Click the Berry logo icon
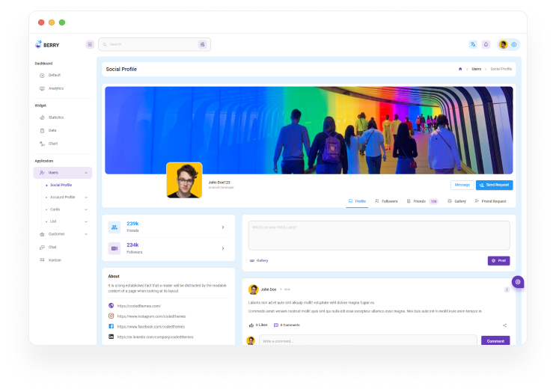This screenshot has height=392, width=556. (x=38, y=45)
